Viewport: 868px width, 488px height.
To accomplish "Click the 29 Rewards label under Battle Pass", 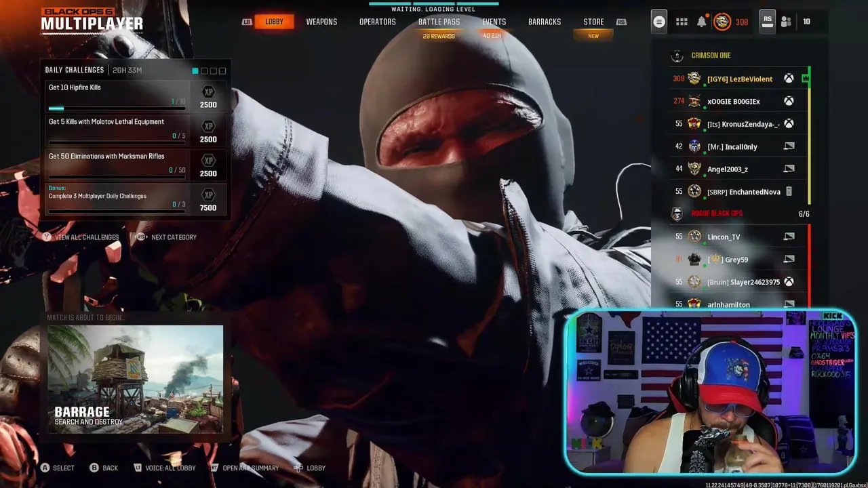I will click(x=439, y=36).
